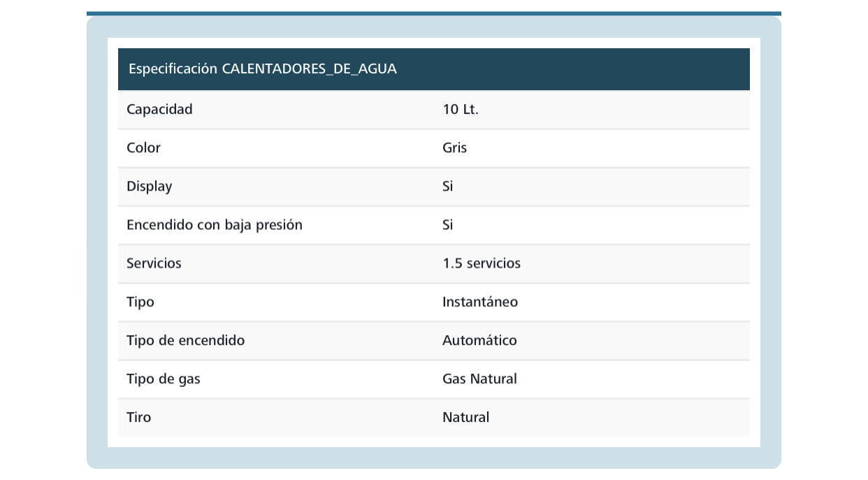The height and width of the screenshot is (480, 868).
Task: Select the 'Tipo' row label
Action: point(140,302)
